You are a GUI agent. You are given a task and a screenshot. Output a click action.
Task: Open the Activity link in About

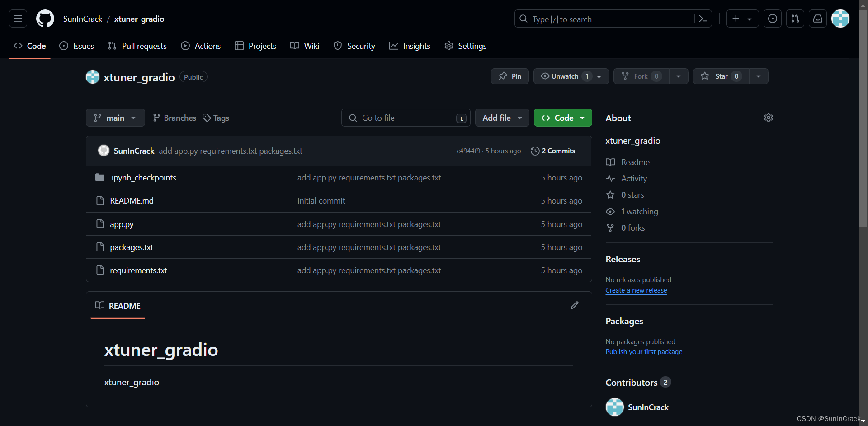click(x=627, y=178)
